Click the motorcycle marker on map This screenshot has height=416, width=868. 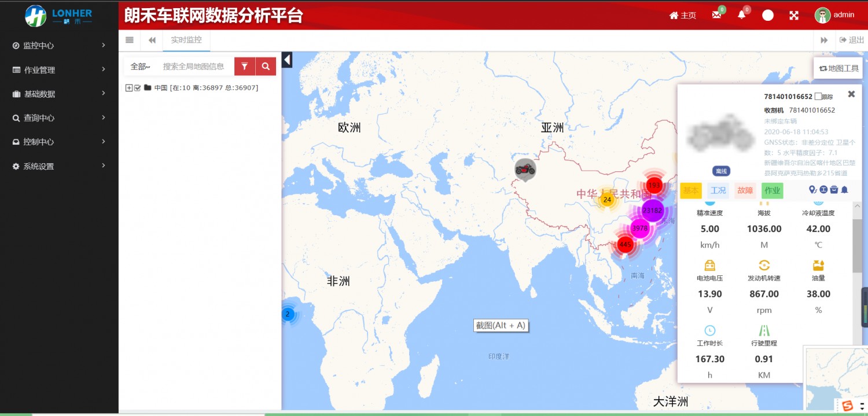tap(525, 169)
